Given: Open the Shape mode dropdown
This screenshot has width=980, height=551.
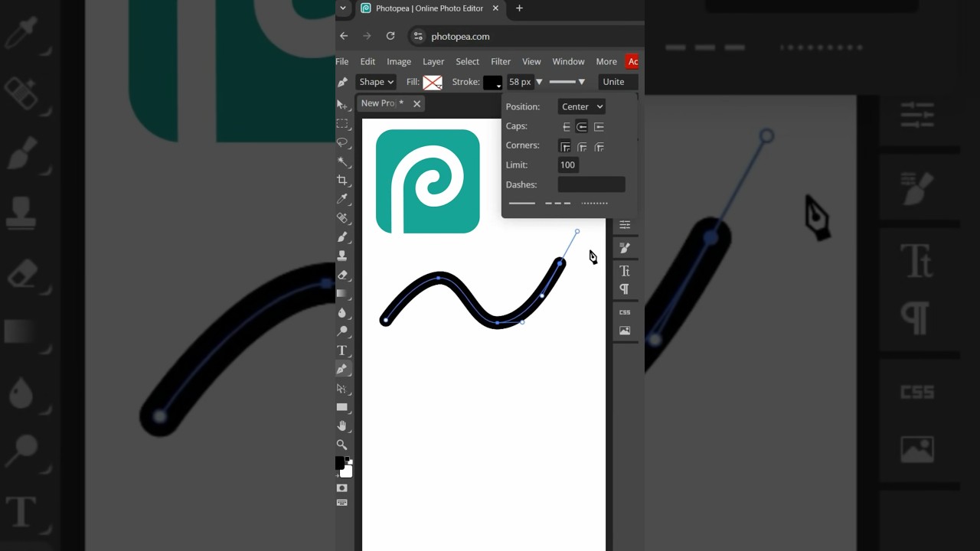Looking at the screenshot, I should click(x=376, y=82).
